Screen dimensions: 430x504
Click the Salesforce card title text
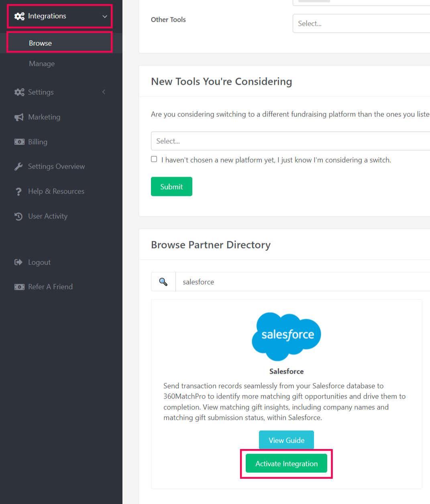[x=286, y=371]
